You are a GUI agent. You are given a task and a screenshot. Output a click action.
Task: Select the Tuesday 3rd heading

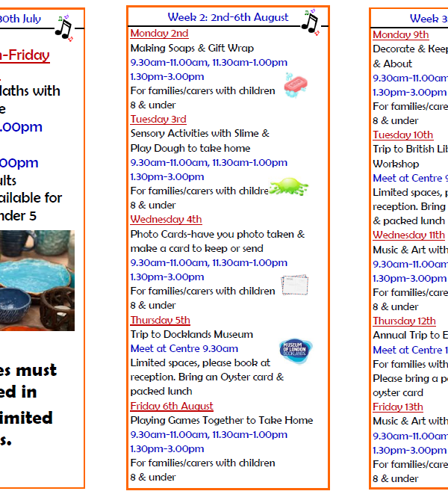[158, 120]
